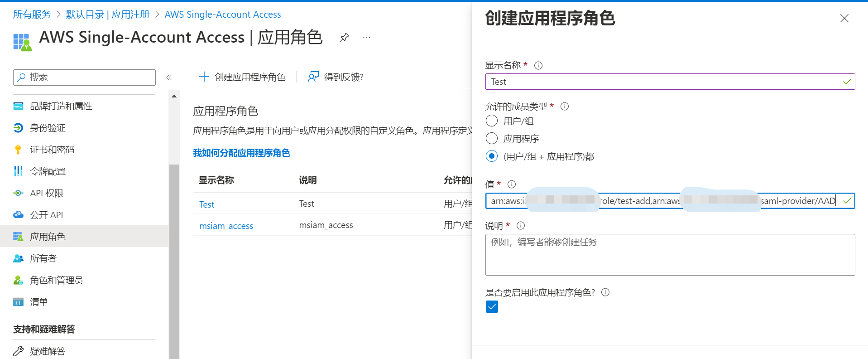Go to API 权限 in the sidebar

pyautogui.click(x=47, y=193)
